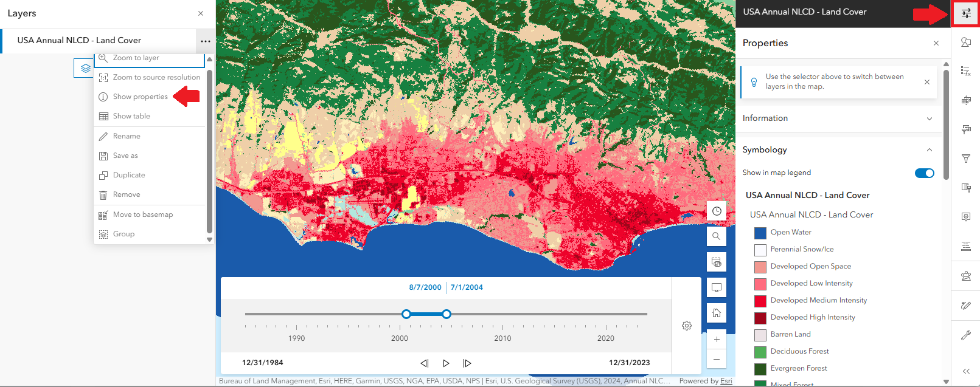Click the Home default extent button

pyautogui.click(x=717, y=313)
